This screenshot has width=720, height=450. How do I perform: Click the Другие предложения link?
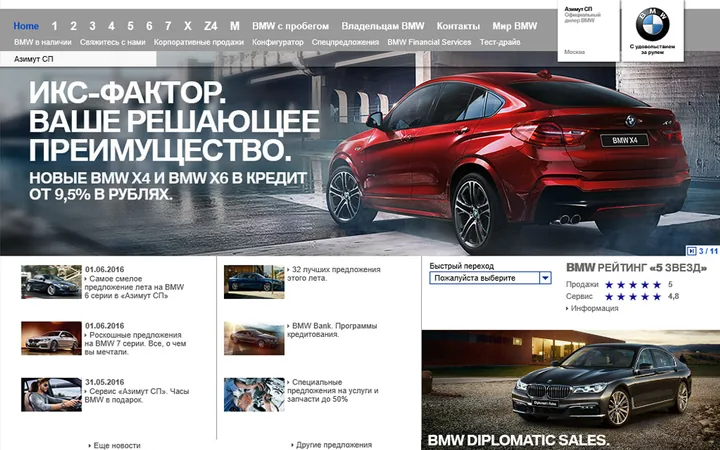click(x=332, y=445)
